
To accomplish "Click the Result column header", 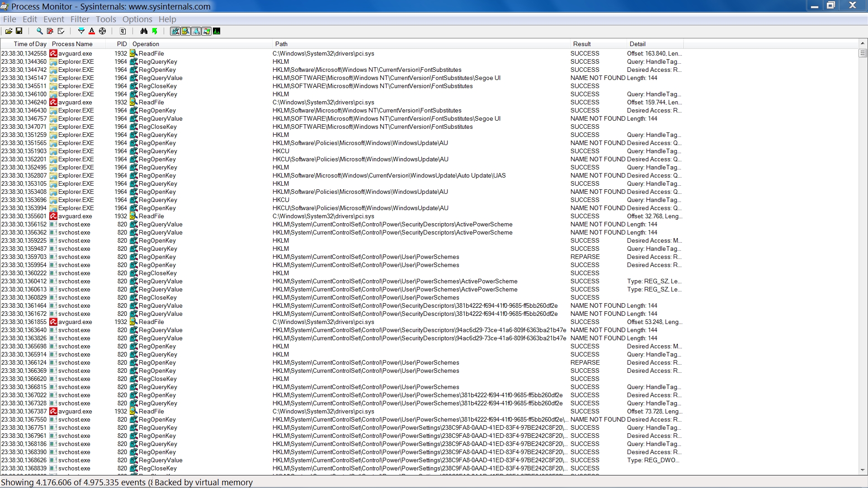I will coord(582,44).
